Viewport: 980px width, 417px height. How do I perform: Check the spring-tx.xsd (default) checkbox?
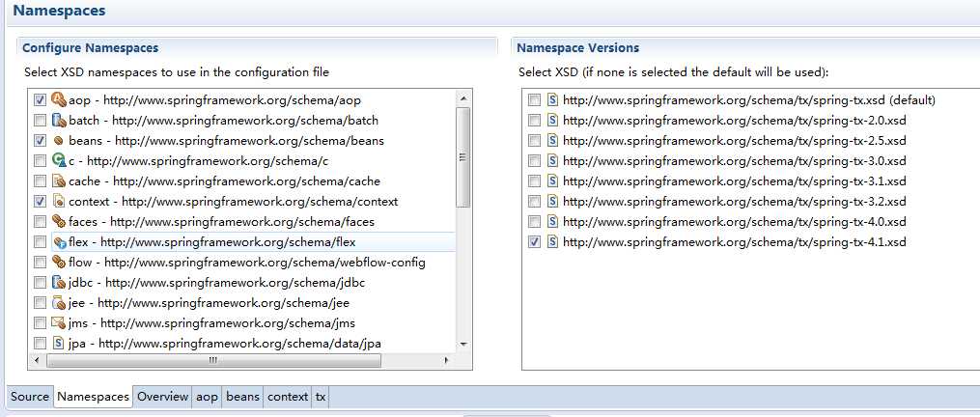click(x=534, y=100)
